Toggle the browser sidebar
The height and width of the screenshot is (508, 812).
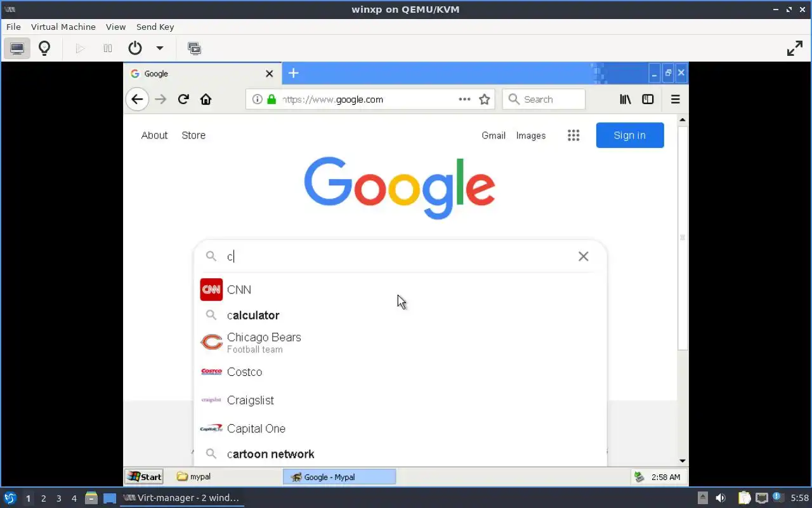648,99
